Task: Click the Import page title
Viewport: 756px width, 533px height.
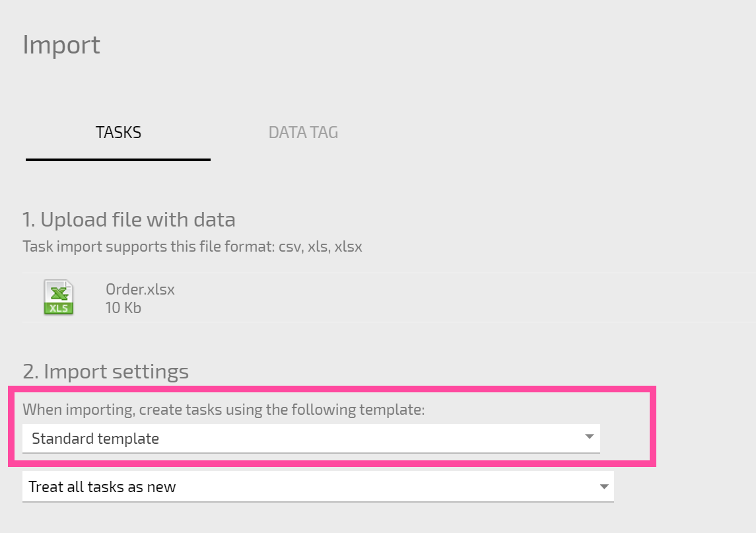Action: click(61, 46)
